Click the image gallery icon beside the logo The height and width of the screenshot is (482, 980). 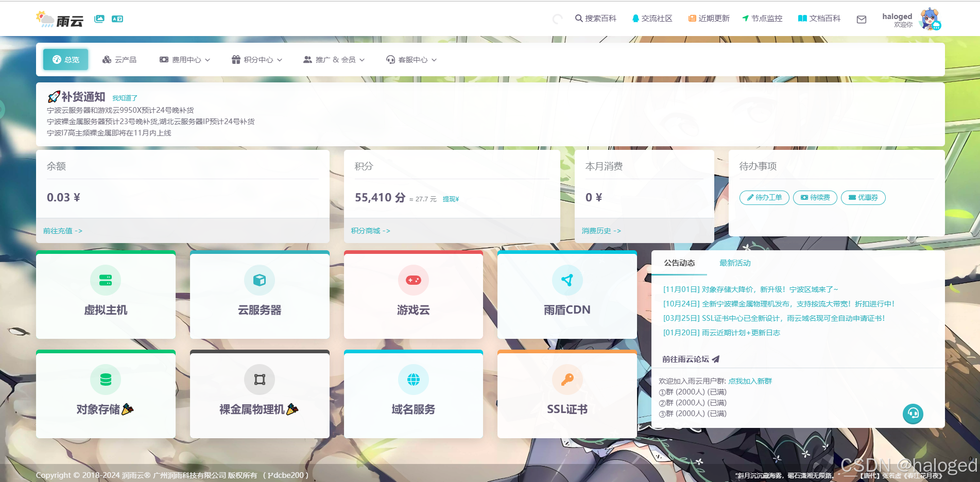[99, 19]
